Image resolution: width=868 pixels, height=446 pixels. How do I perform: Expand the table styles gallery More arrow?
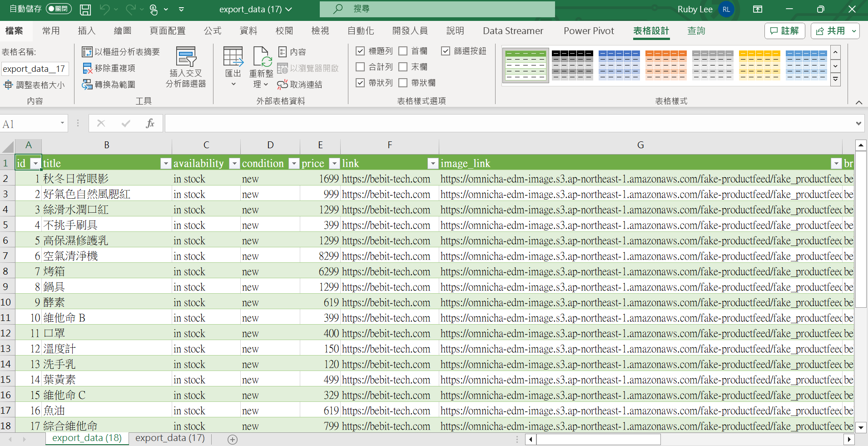point(835,79)
